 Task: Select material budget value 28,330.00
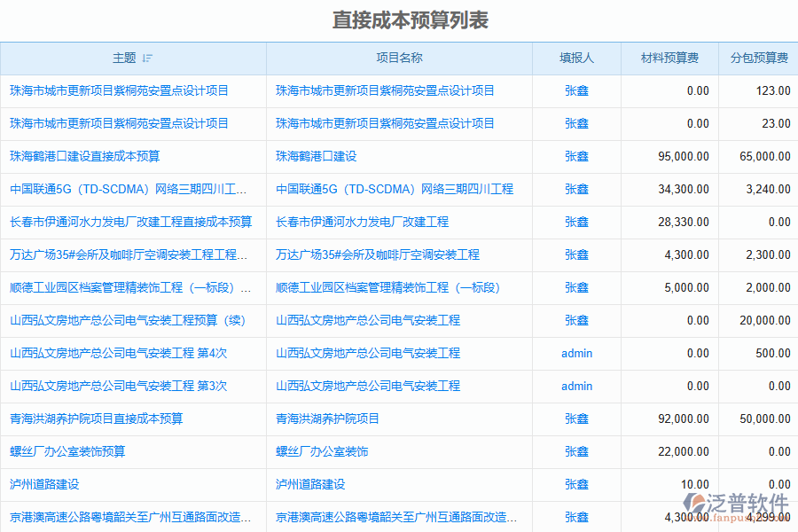pyautogui.click(x=684, y=222)
